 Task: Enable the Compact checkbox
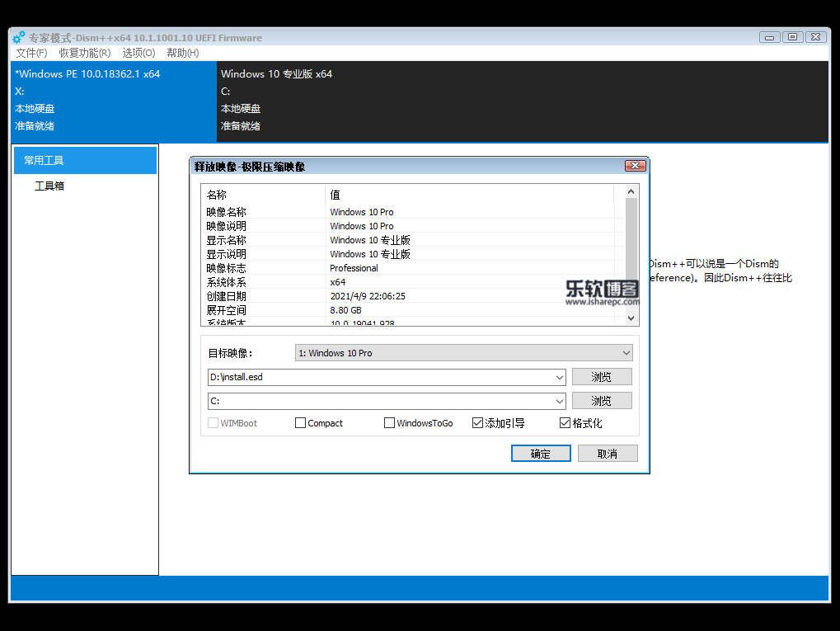(x=300, y=423)
